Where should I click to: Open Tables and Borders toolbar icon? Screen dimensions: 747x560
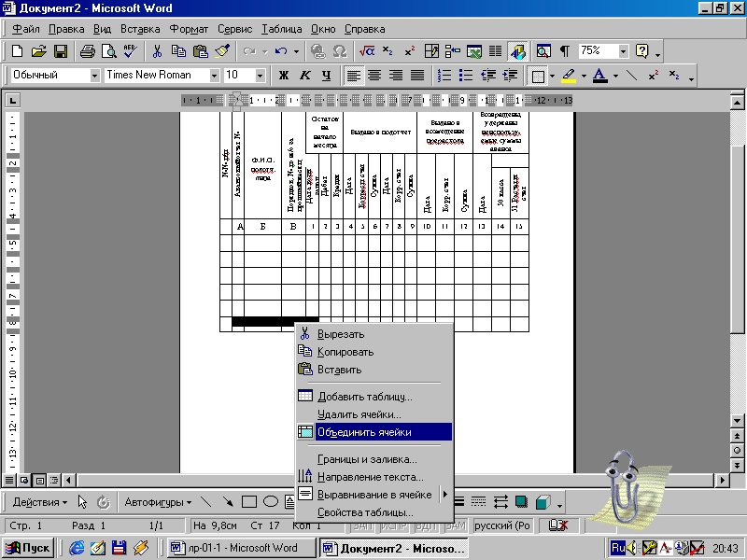431,51
